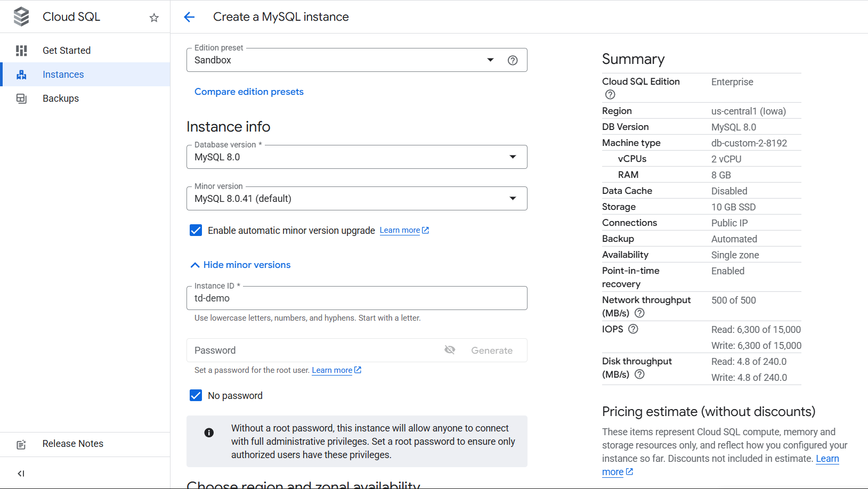The image size is (868, 489).
Task: Open Get Started in the sidebar
Action: tap(67, 51)
